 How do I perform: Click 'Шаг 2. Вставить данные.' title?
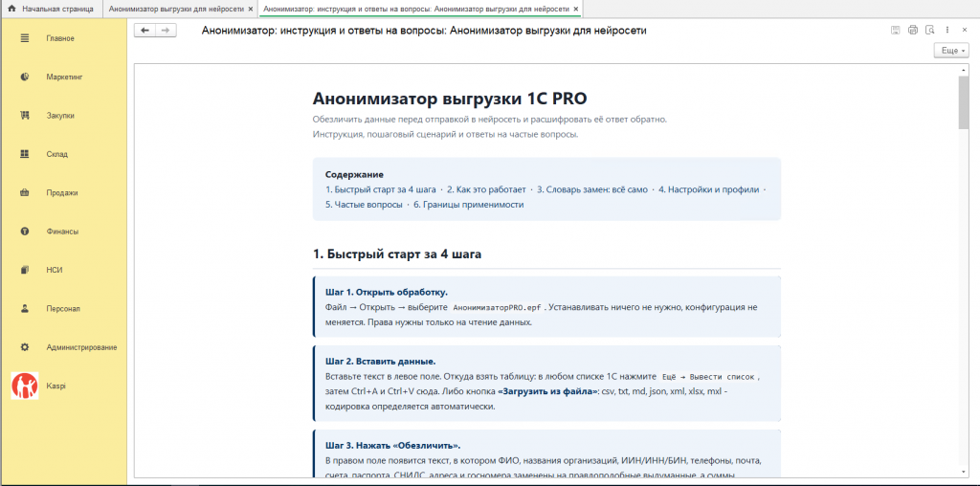tap(381, 361)
